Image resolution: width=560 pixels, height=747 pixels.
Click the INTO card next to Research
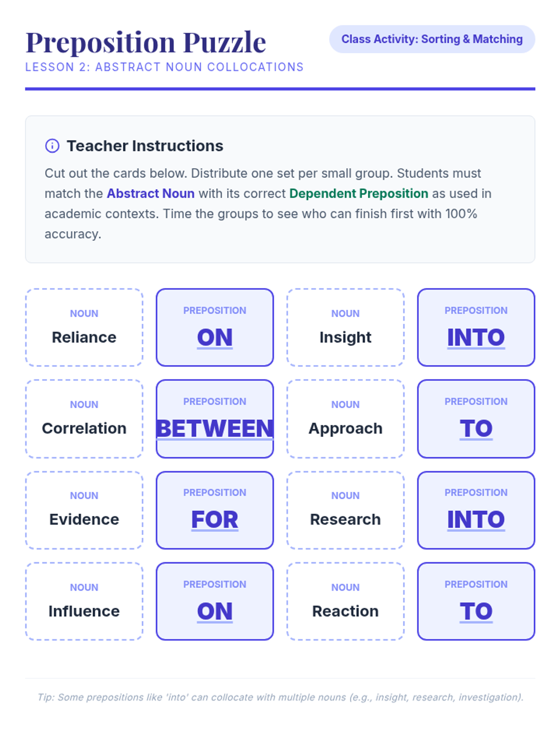pyautogui.click(x=476, y=510)
